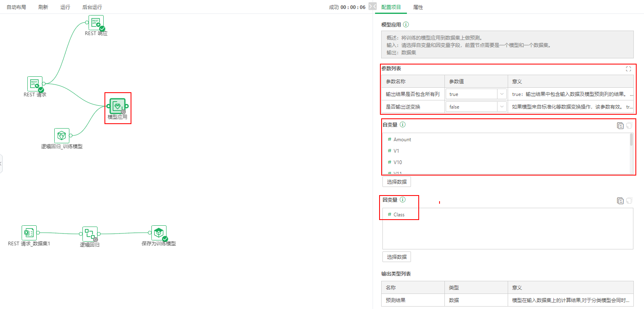Click 自动布局 in the toolbar
The width and height of the screenshot is (644, 309).
[x=16, y=7]
